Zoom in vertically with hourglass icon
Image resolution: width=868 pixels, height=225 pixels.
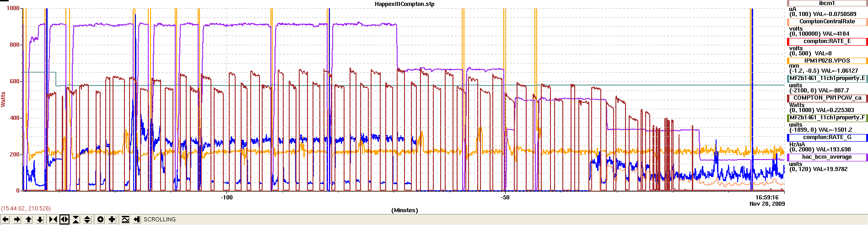pyautogui.click(x=76, y=220)
